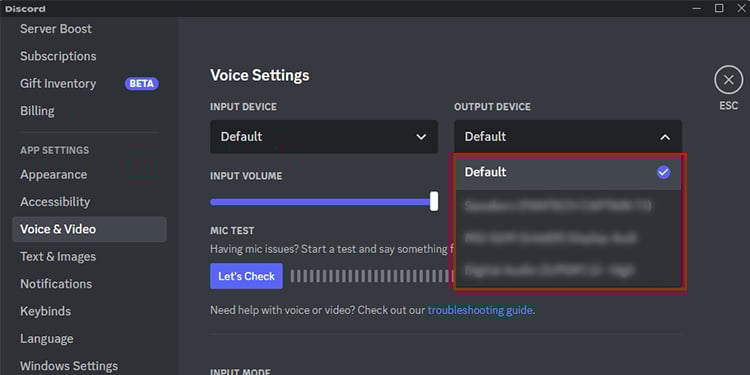This screenshot has width=750, height=375.
Task: Go to Subscriptions in the sidebar
Action: tap(58, 56)
